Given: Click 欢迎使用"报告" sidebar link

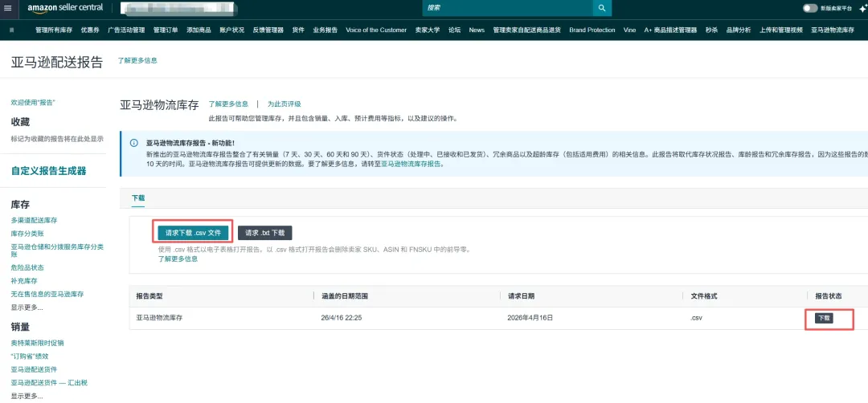Looking at the screenshot, I should click(x=33, y=103).
